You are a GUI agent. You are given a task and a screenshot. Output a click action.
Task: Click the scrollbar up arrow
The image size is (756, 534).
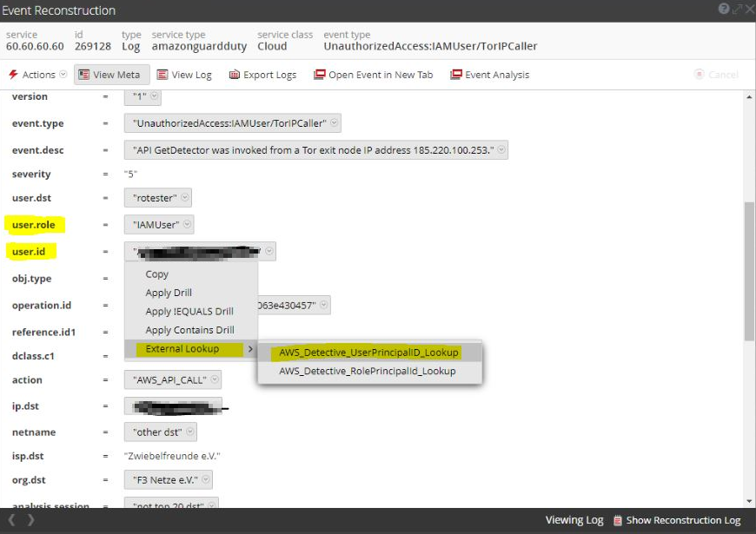[749, 97]
